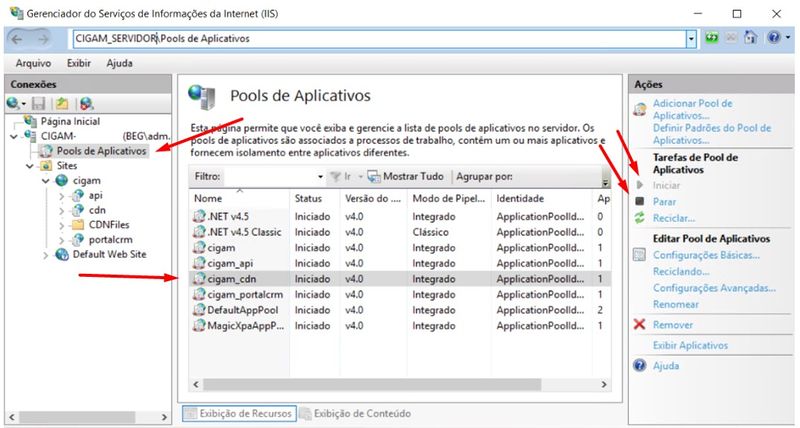The width and height of the screenshot is (800, 428).
Task: Sort list by Nome column header
Action: 239,198
